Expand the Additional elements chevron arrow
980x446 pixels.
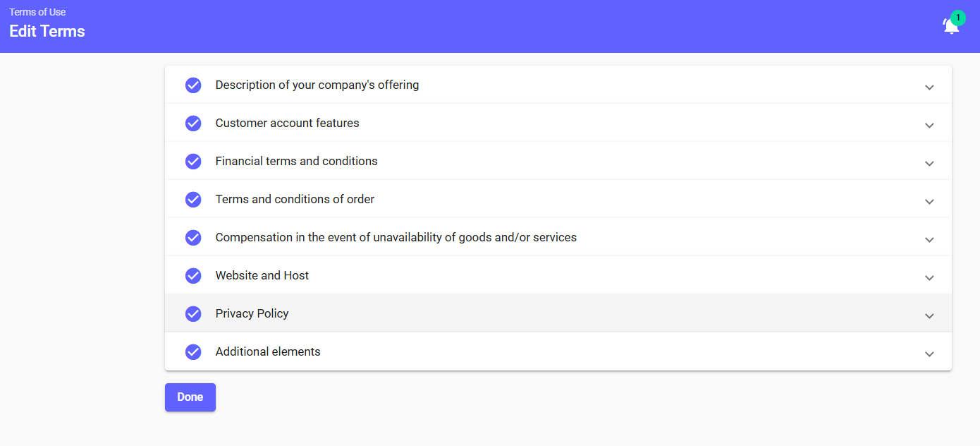pyautogui.click(x=929, y=354)
